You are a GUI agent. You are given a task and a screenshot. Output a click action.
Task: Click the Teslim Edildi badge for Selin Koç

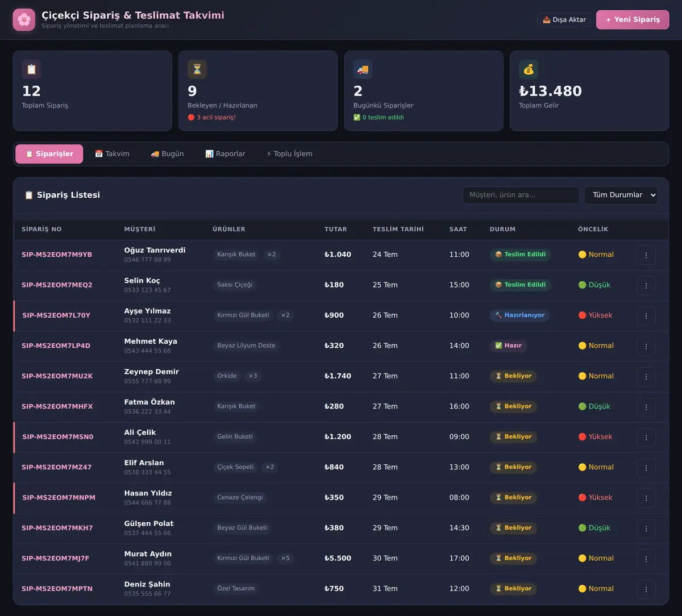(520, 285)
